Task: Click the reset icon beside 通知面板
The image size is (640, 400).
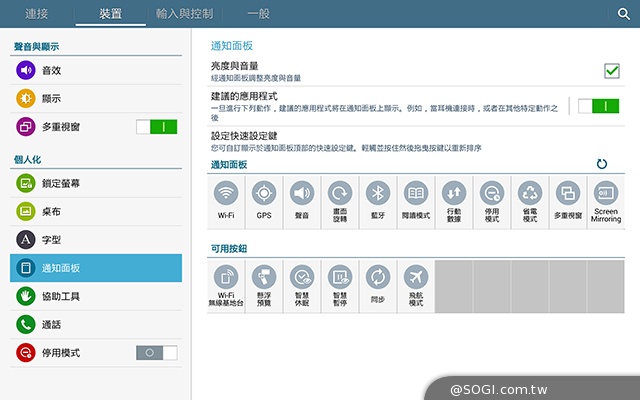Action: tap(602, 164)
